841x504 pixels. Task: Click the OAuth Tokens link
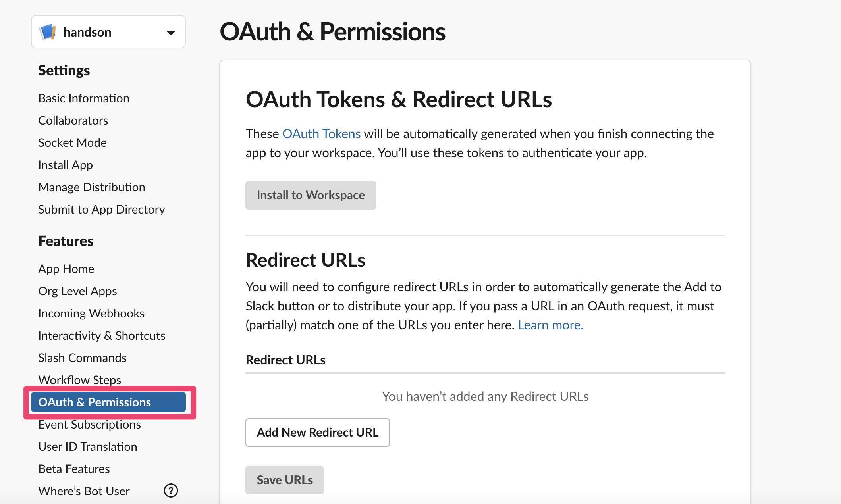pyautogui.click(x=321, y=134)
